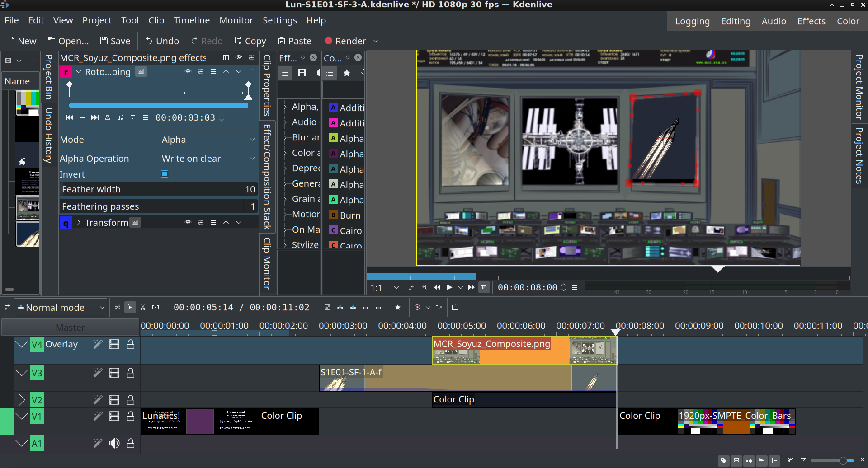Click the Render button
This screenshot has width=868, height=468.
[345, 41]
